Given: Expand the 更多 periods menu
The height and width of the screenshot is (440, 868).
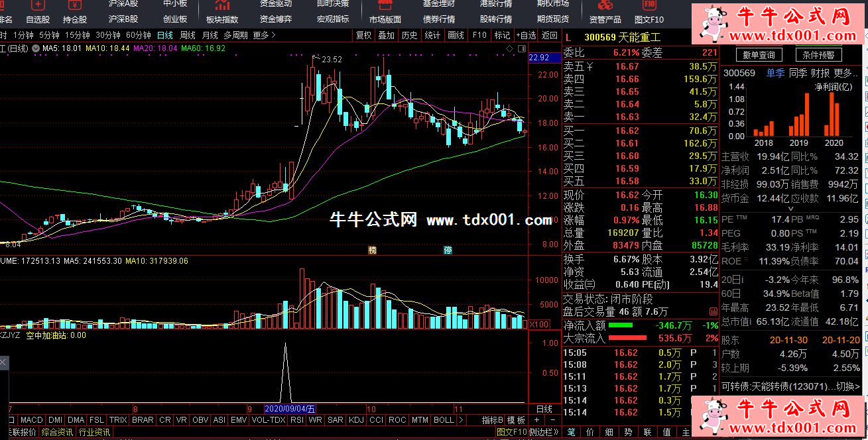Looking at the screenshot, I should pos(264,35).
